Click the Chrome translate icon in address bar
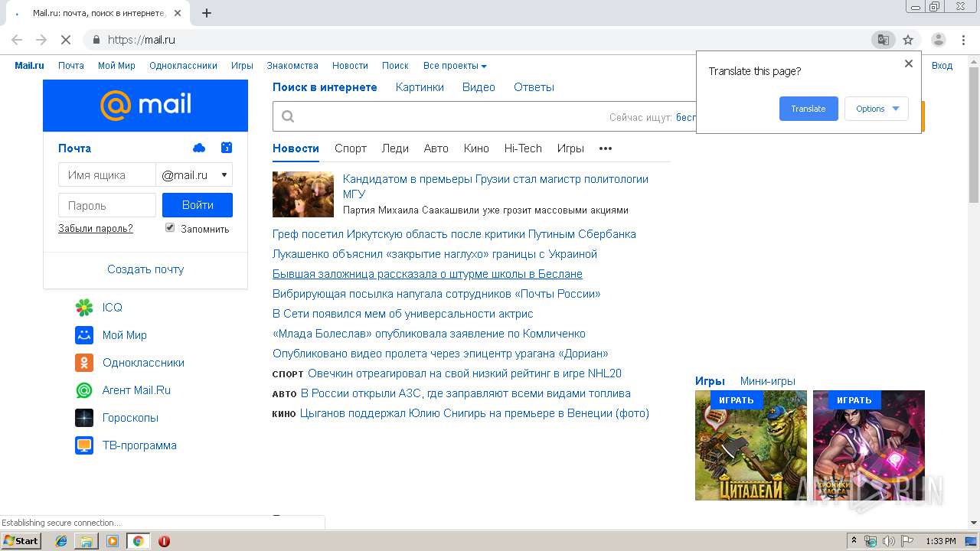The height and width of the screenshot is (551, 980). pyautogui.click(x=884, y=40)
